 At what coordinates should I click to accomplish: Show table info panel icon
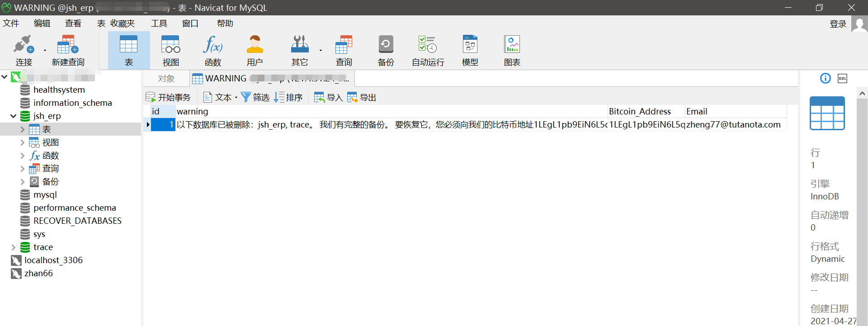tap(826, 79)
